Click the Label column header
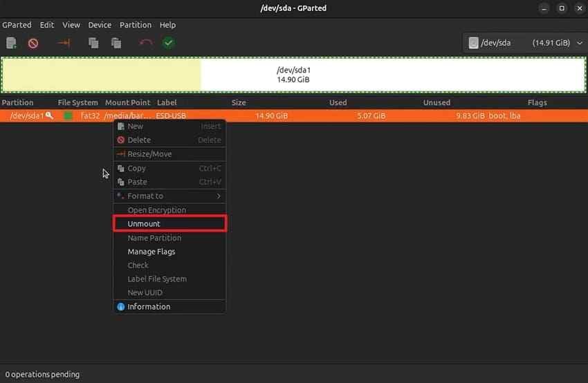Screen dimensions: 588x383 pos(167,103)
